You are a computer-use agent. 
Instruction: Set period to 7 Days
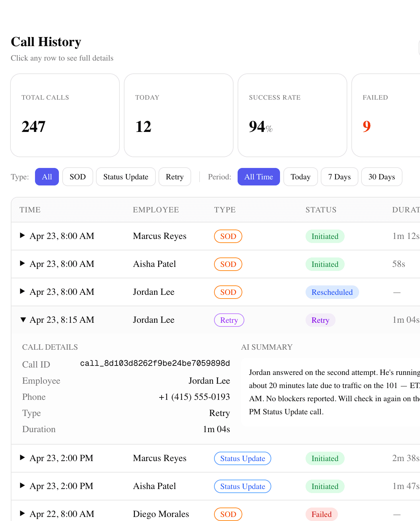coord(339,177)
